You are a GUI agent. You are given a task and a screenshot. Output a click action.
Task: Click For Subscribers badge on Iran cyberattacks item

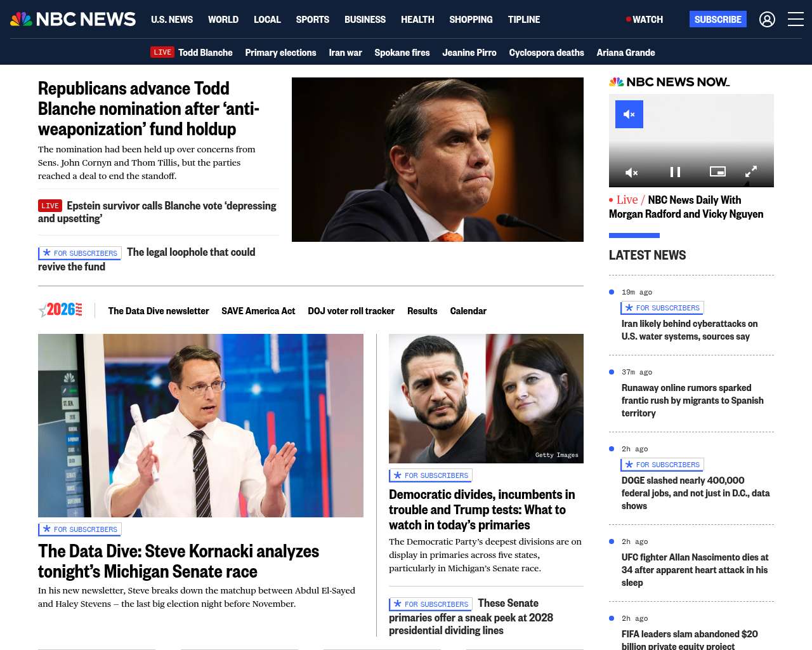pos(662,308)
